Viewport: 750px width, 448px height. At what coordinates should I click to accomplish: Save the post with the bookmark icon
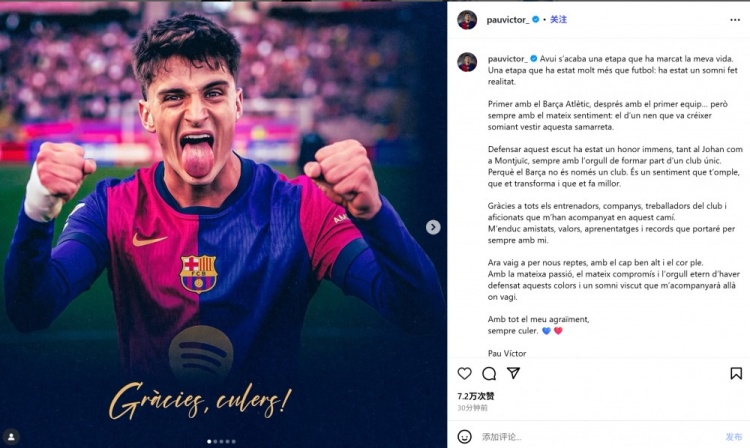click(x=736, y=373)
